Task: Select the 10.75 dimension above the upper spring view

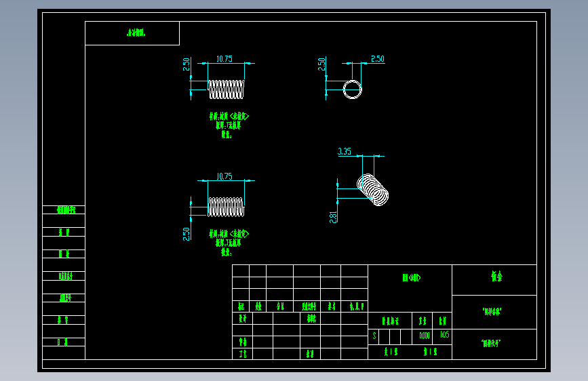Action: tap(224, 59)
